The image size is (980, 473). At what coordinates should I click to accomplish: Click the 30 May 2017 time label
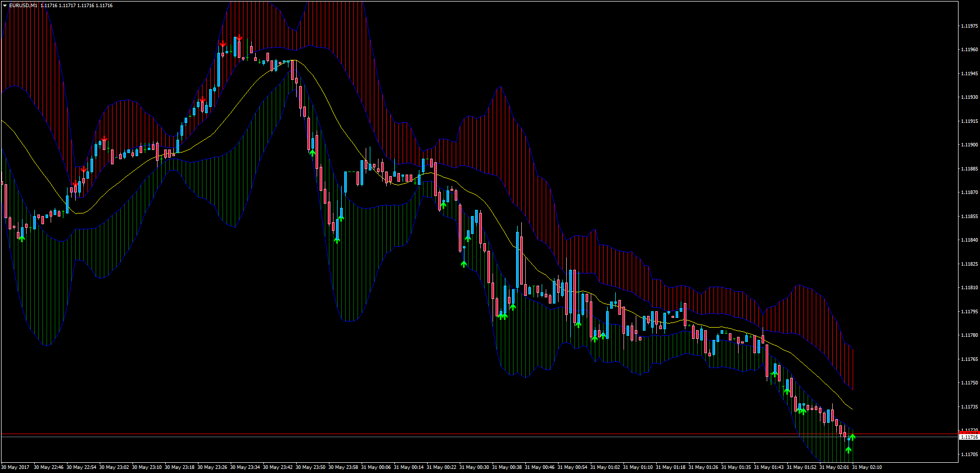(15, 467)
